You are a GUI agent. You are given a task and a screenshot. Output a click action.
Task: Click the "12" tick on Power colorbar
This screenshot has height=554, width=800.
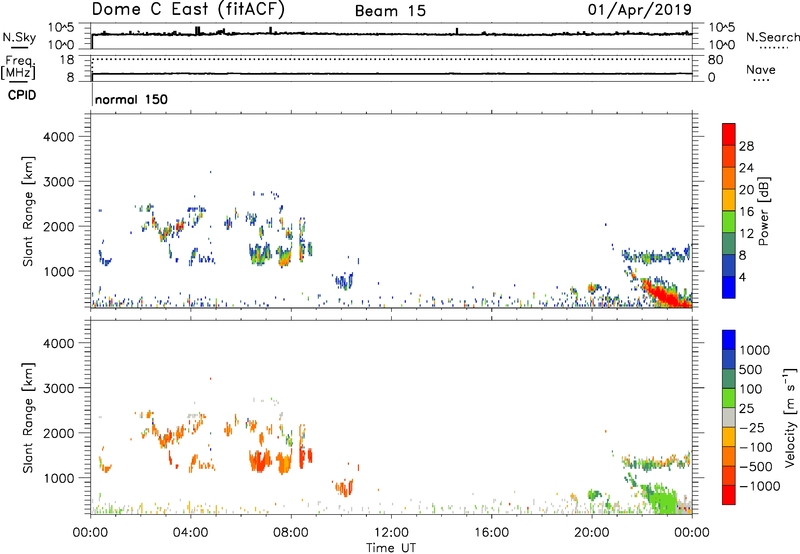[746, 234]
